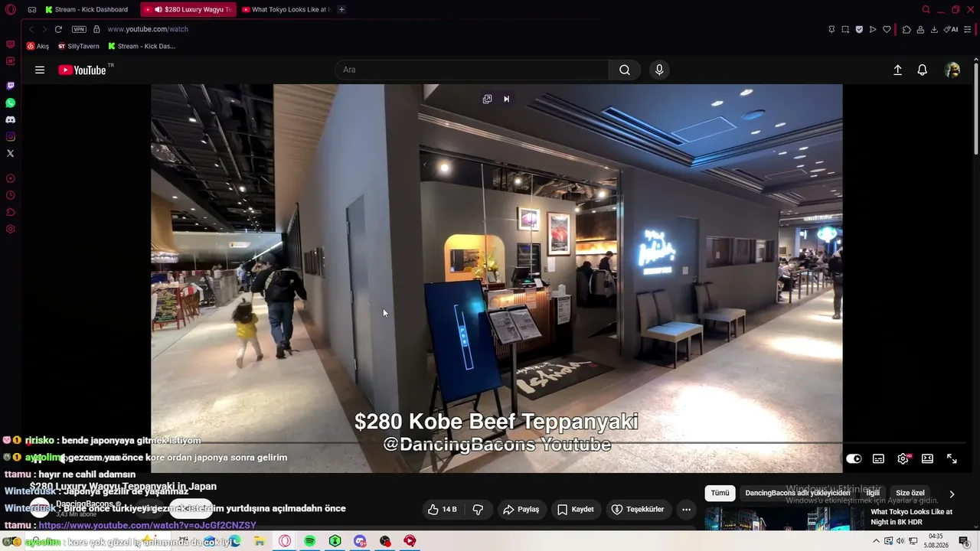Open the YouTube account avatar menu
The height and width of the screenshot is (551, 980).
(x=952, y=70)
